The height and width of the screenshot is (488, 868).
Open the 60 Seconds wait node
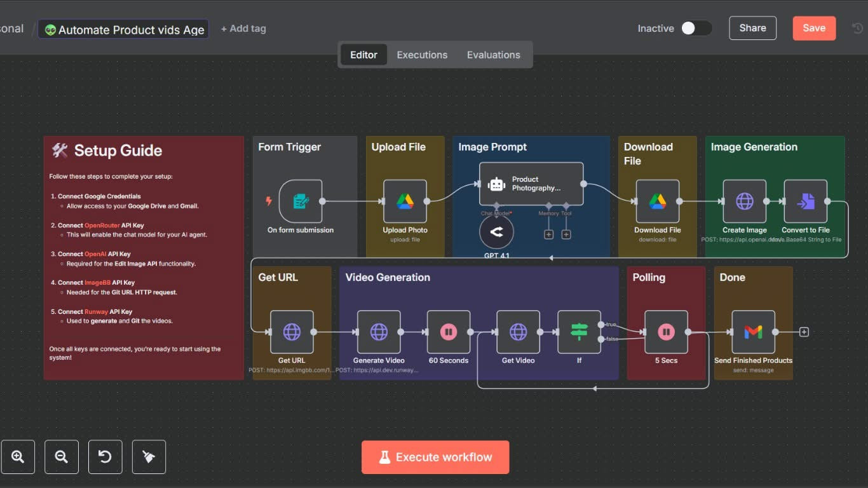point(449,332)
